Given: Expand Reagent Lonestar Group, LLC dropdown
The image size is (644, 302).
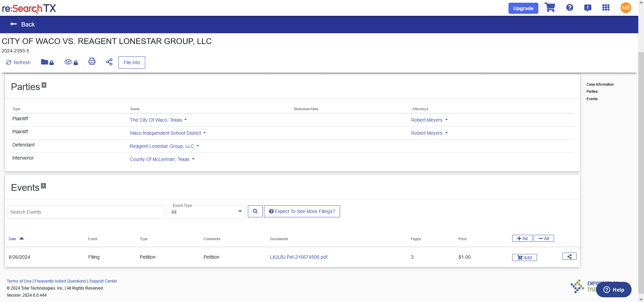Looking at the screenshot, I should (x=164, y=146).
